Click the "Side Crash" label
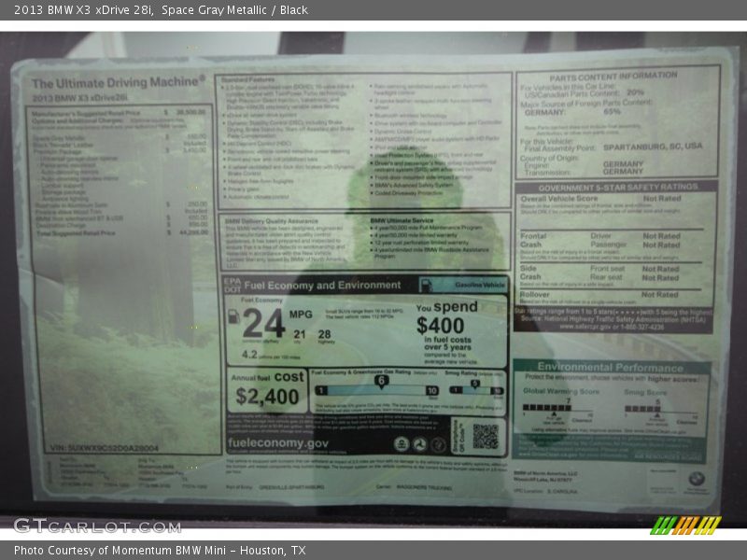Viewport: 747px width, 560px height. pyautogui.click(x=530, y=273)
